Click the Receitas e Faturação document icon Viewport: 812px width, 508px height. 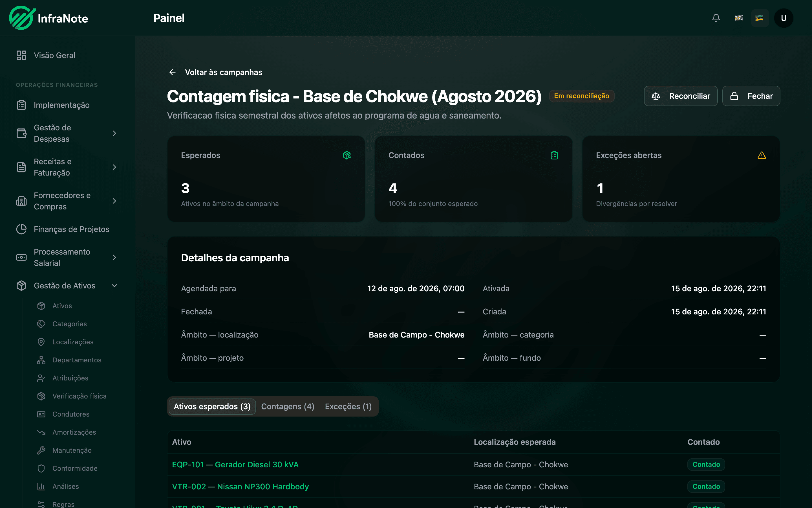[x=21, y=167]
